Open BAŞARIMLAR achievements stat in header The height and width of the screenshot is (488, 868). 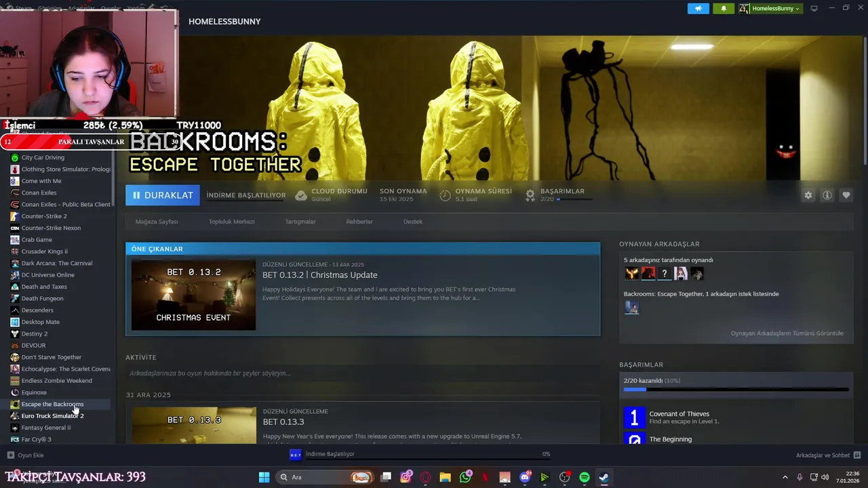tap(561, 195)
